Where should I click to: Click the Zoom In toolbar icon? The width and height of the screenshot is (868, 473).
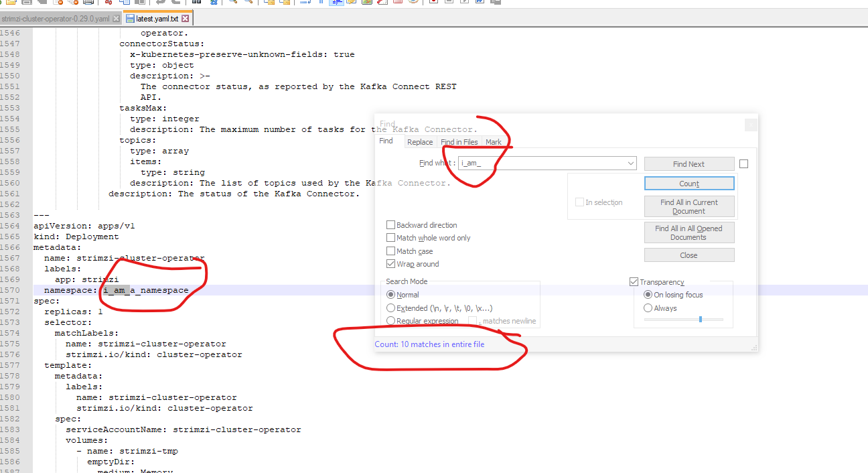pos(232,3)
